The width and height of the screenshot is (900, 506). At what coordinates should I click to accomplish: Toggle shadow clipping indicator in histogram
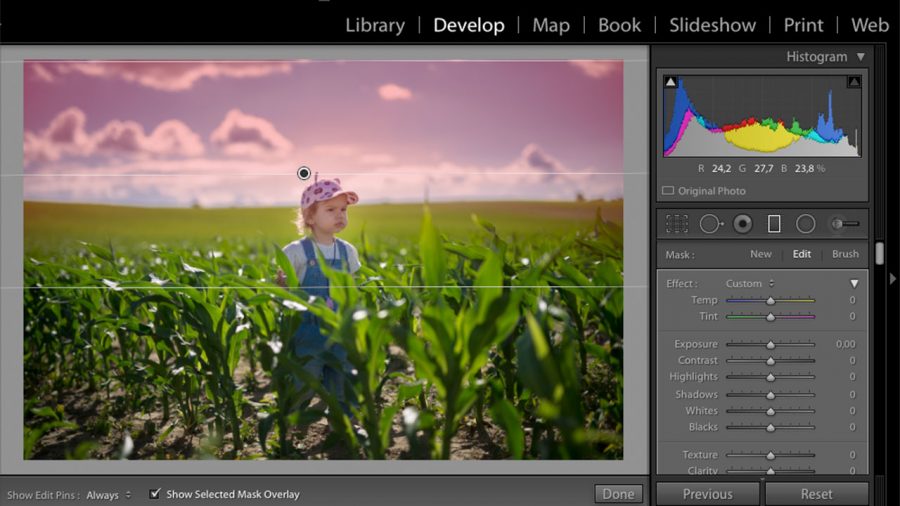coord(670,82)
